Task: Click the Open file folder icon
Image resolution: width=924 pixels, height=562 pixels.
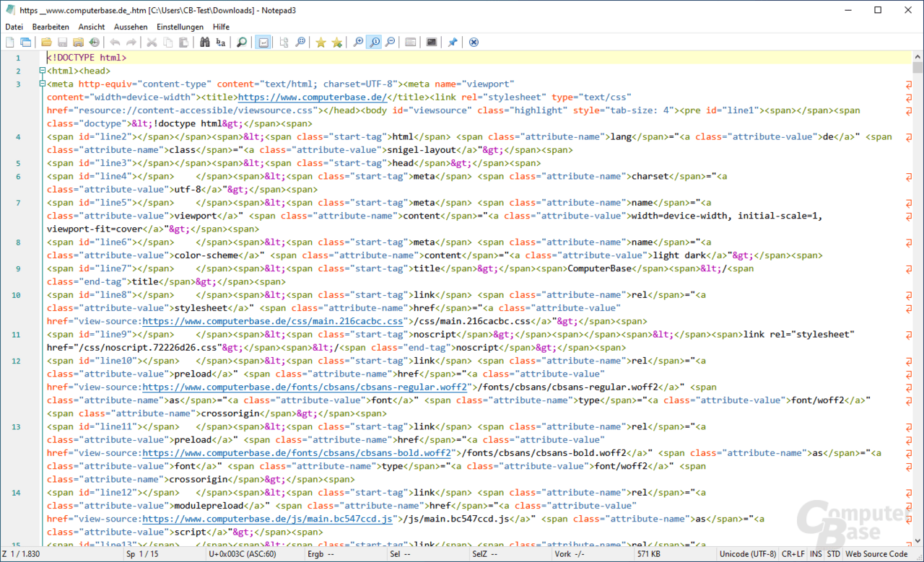Action: pos(46,43)
